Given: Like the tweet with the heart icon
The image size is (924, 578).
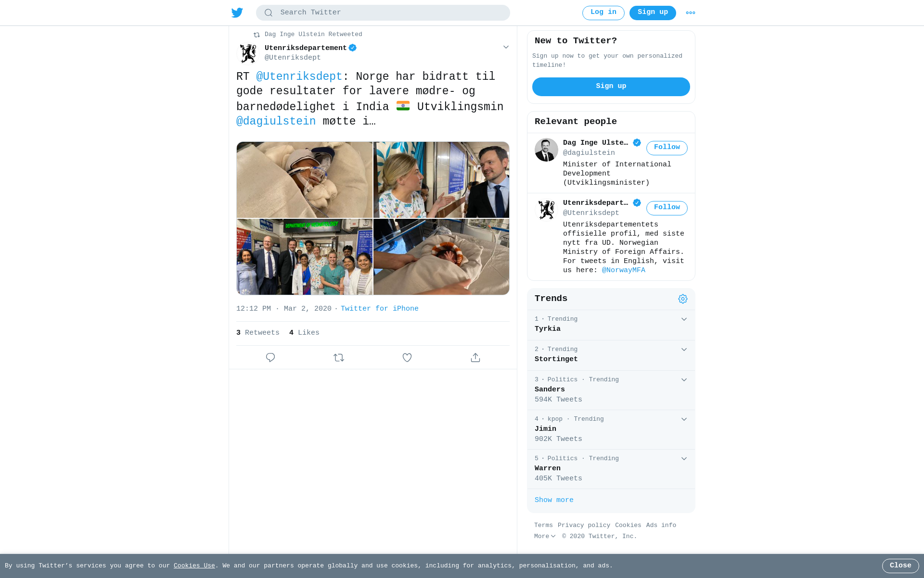Looking at the screenshot, I should [x=407, y=357].
